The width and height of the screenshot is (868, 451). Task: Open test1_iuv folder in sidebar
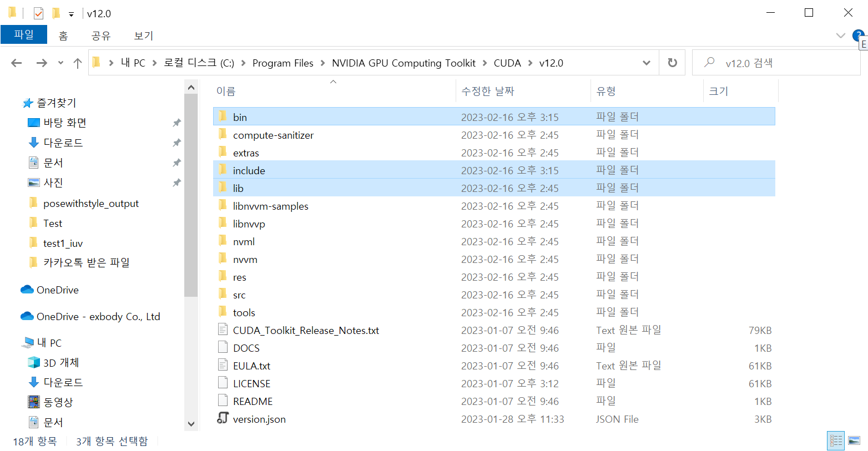(63, 243)
